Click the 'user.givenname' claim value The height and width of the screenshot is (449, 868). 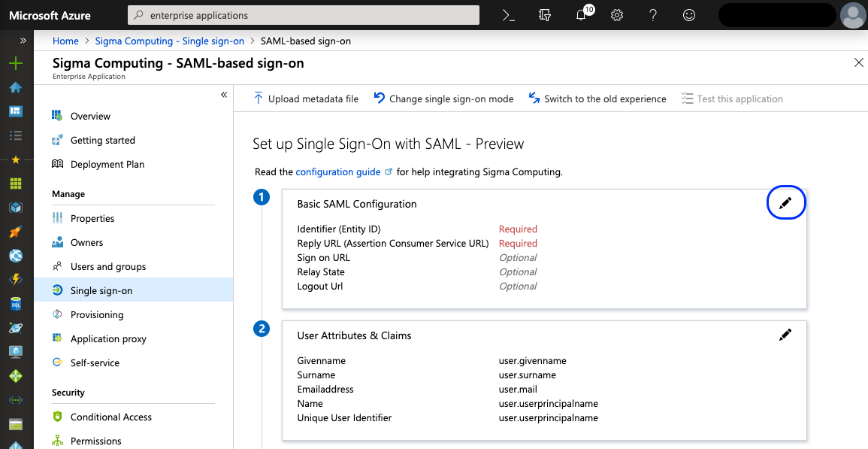pyautogui.click(x=533, y=361)
